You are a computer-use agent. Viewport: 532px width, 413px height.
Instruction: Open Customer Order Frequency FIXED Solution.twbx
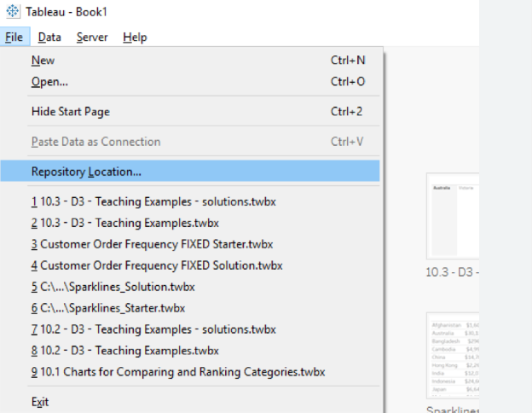(x=190, y=265)
